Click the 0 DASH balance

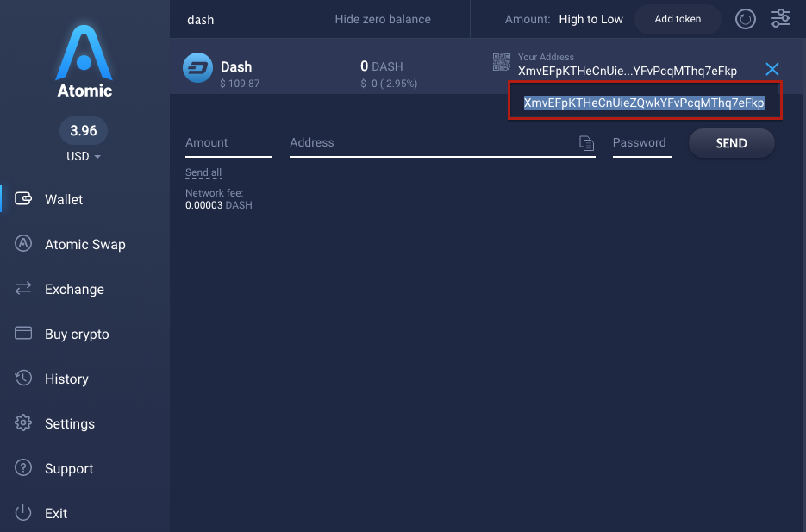pos(381,66)
